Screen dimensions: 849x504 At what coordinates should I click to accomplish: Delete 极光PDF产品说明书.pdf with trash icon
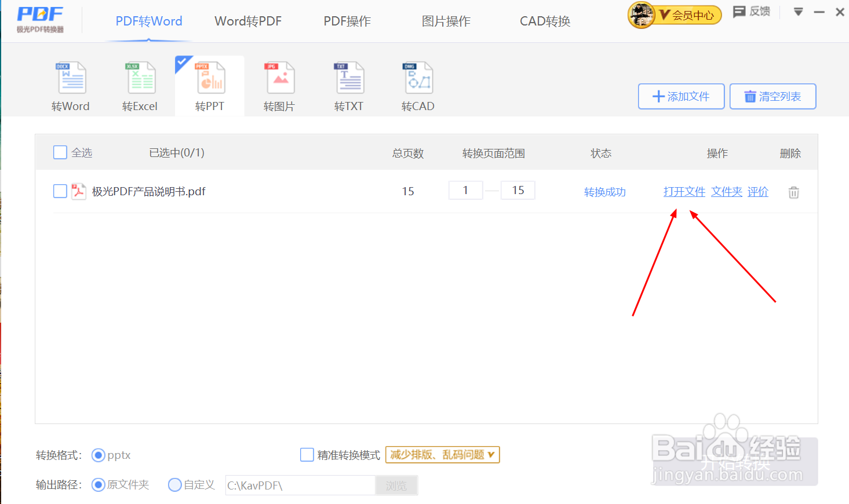pos(794,192)
